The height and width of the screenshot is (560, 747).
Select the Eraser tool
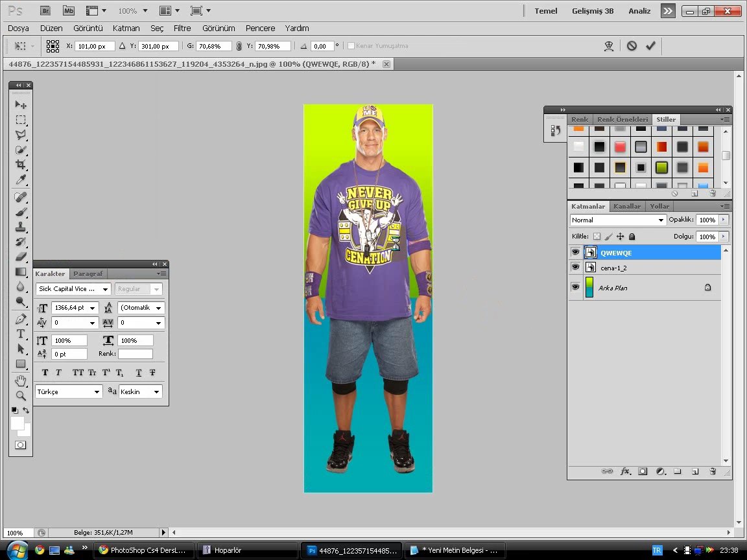click(21, 257)
